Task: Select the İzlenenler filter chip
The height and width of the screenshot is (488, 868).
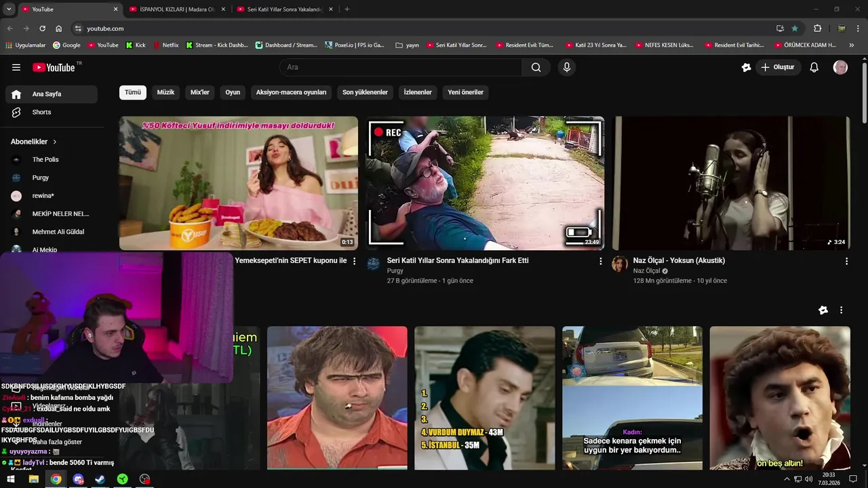Action: coord(418,92)
